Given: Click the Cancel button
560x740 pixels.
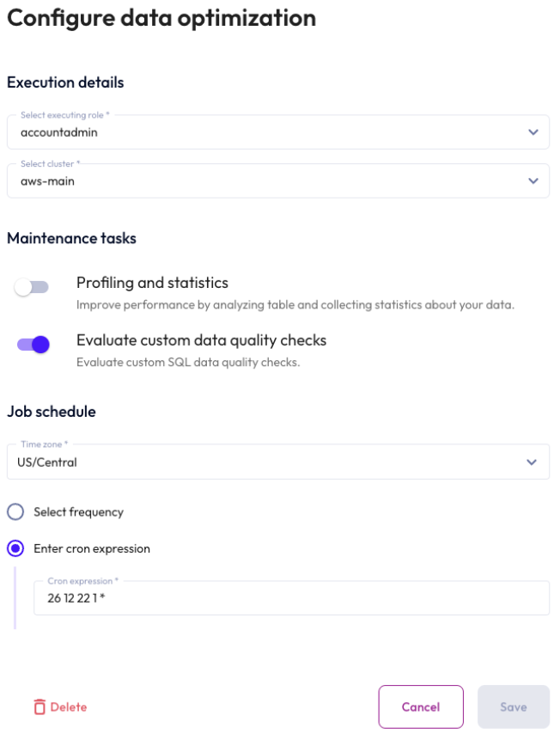Looking at the screenshot, I should 420,706.
